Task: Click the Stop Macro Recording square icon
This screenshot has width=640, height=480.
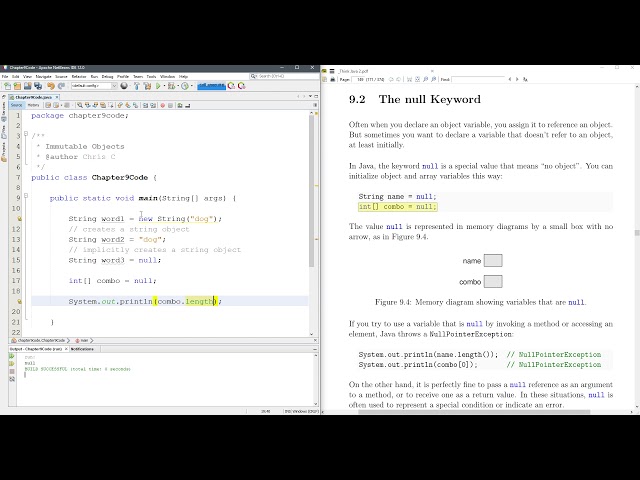Action: coord(170,105)
